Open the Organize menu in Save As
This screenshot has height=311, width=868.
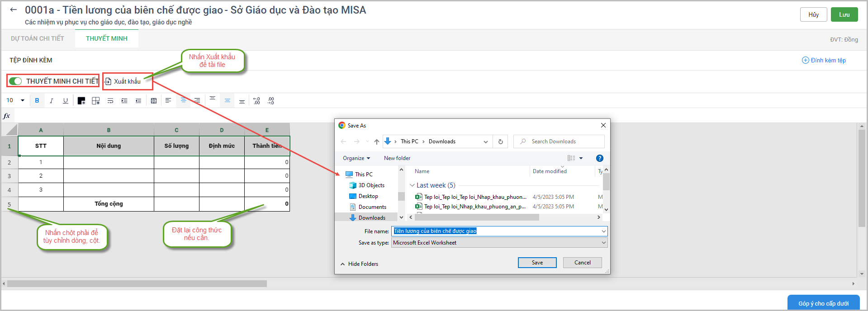356,158
